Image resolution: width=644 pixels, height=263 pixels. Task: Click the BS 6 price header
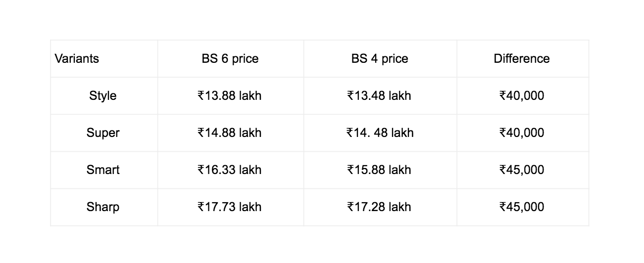pyautogui.click(x=230, y=59)
